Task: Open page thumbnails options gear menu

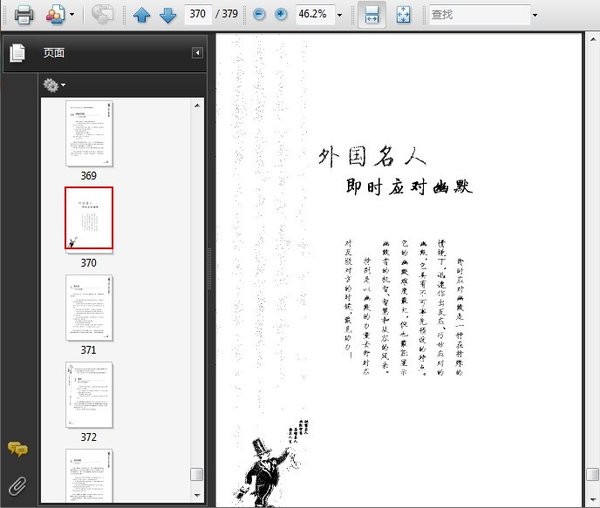Action: tap(54, 85)
